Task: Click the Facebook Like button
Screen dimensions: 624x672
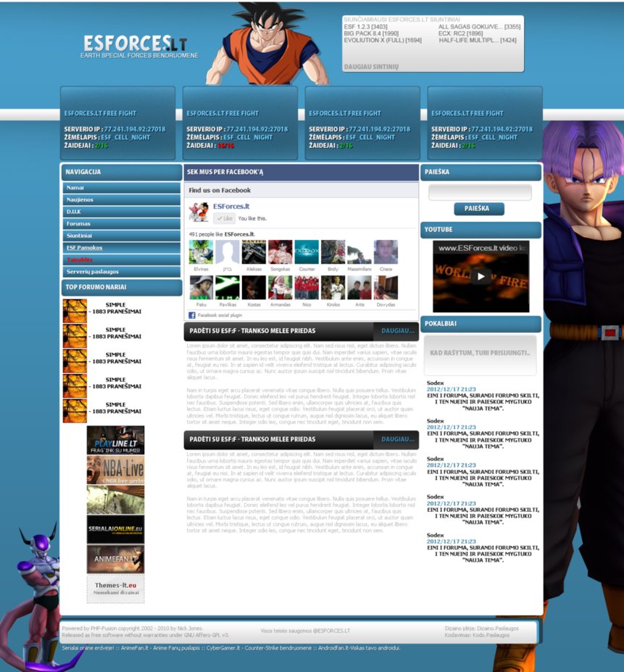Action: click(x=224, y=219)
